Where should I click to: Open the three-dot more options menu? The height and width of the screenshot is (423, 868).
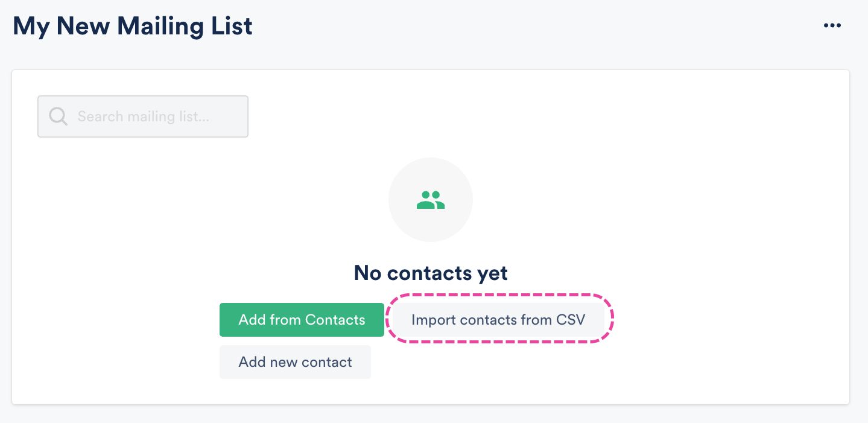click(x=832, y=25)
